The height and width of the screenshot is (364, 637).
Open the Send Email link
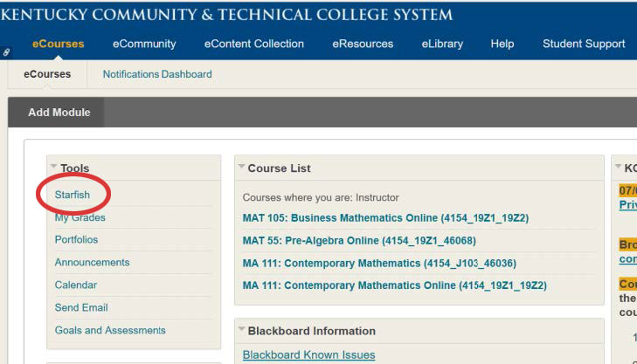point(81,307)
